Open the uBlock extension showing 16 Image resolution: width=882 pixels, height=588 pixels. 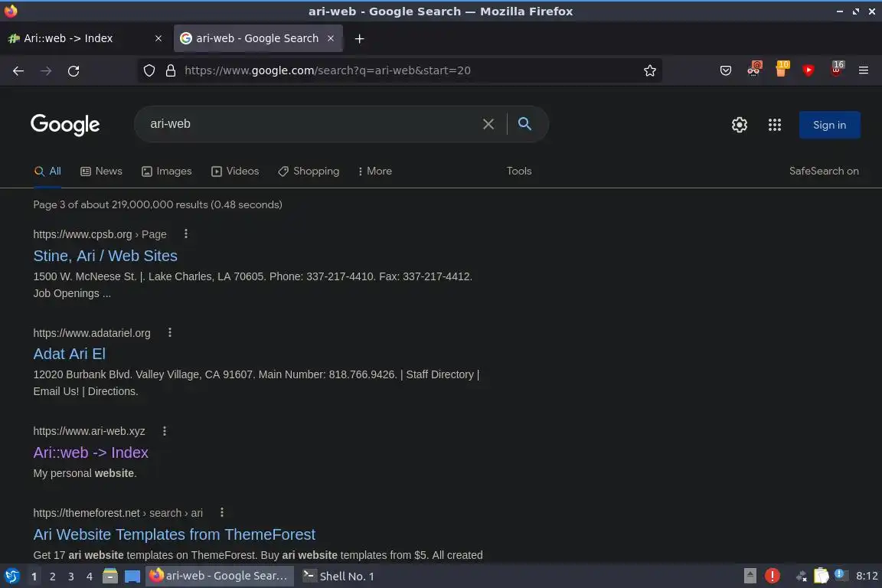tap(836, 69)
